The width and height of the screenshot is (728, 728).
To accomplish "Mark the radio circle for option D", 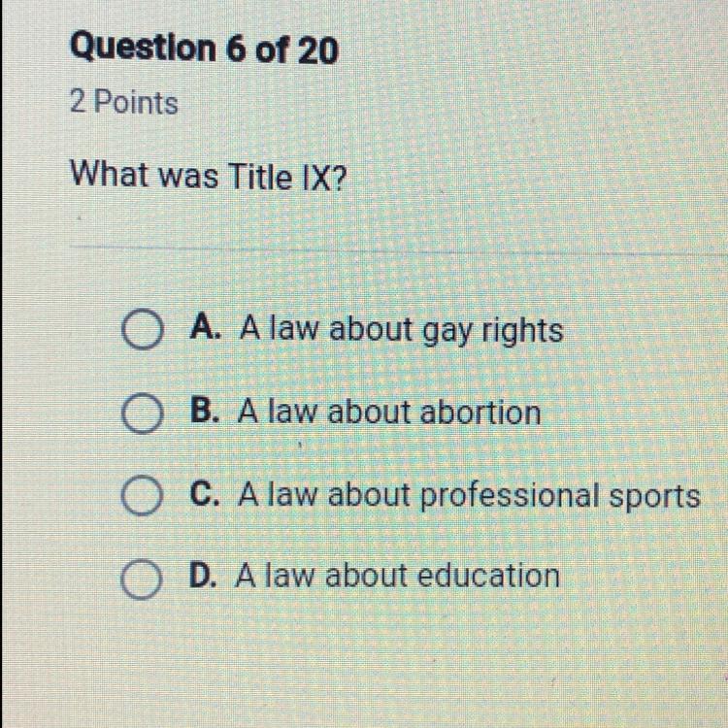I will point(141,579).
